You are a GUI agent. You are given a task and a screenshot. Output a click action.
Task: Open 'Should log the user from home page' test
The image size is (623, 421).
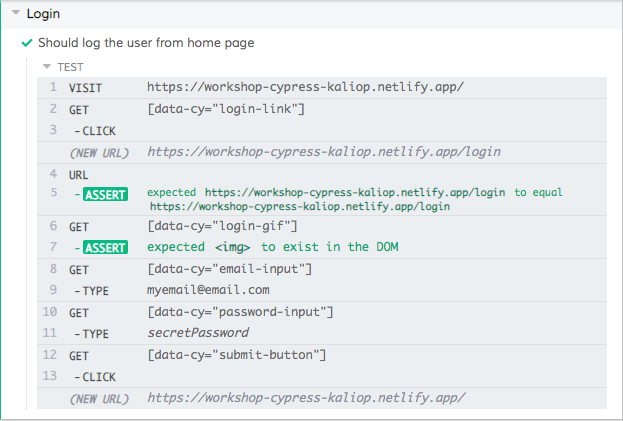point(145,44)
